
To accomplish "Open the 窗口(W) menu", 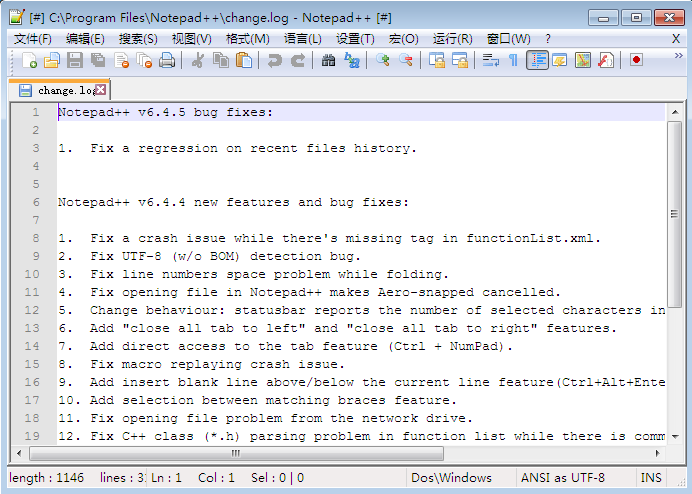I will (x=508, y=39).
